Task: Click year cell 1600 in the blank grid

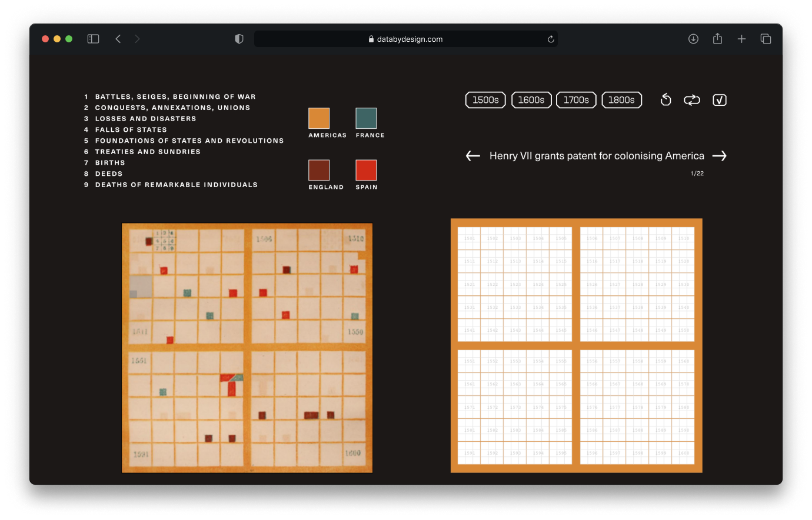Action: tap(684, 454)
